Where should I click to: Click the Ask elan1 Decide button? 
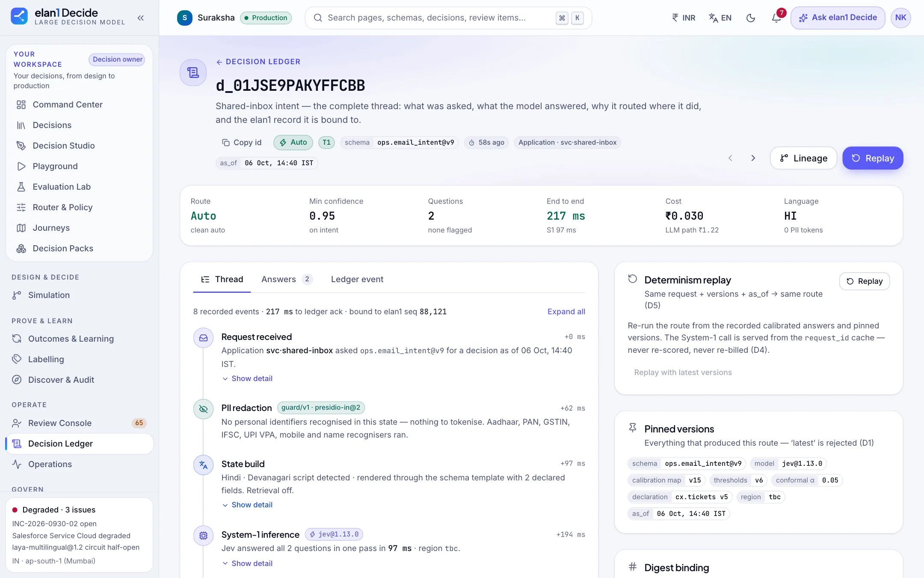[x=838, y=18]
